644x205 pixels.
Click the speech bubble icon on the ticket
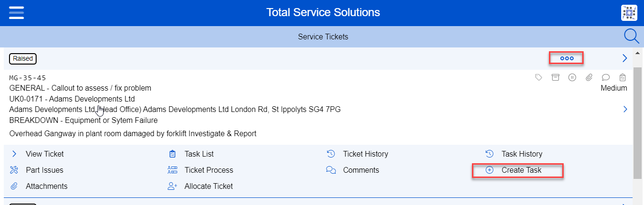click(606, 77)
